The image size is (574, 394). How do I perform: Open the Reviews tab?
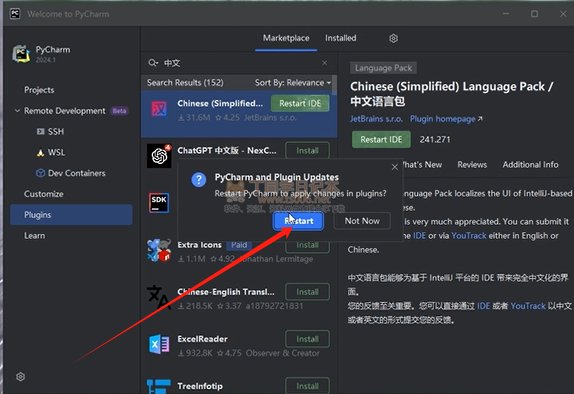point(472,165)
